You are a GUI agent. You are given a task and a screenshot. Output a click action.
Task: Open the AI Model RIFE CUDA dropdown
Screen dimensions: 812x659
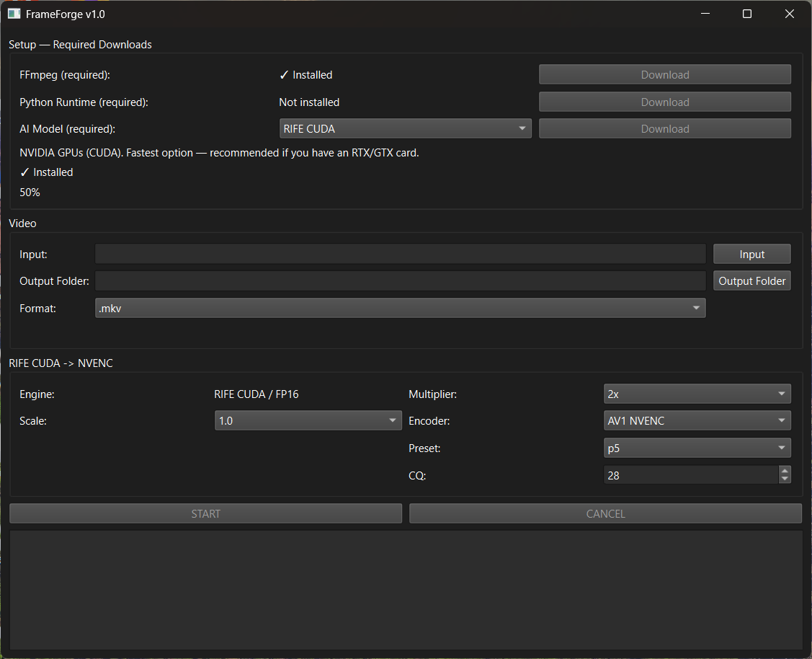click(x=406, y=128)
